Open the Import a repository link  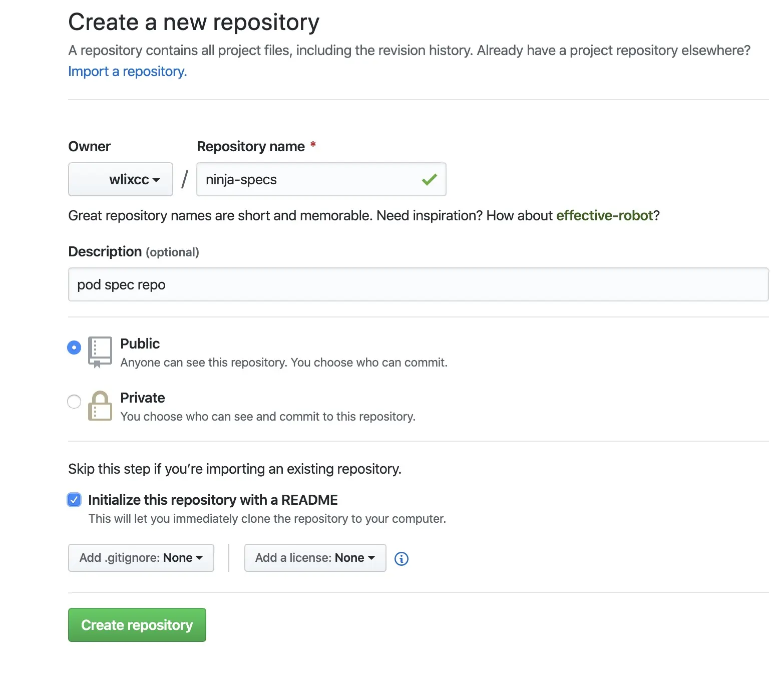click(x=127, y=72)
